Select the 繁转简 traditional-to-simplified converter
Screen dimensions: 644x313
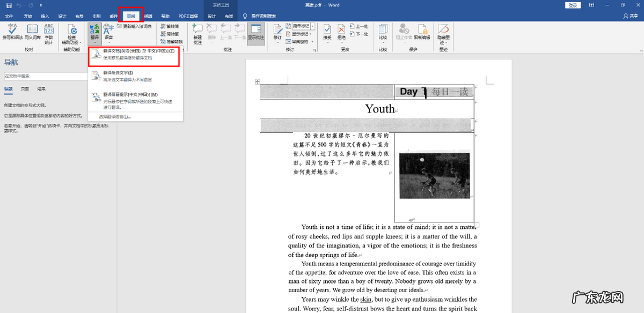169,26
